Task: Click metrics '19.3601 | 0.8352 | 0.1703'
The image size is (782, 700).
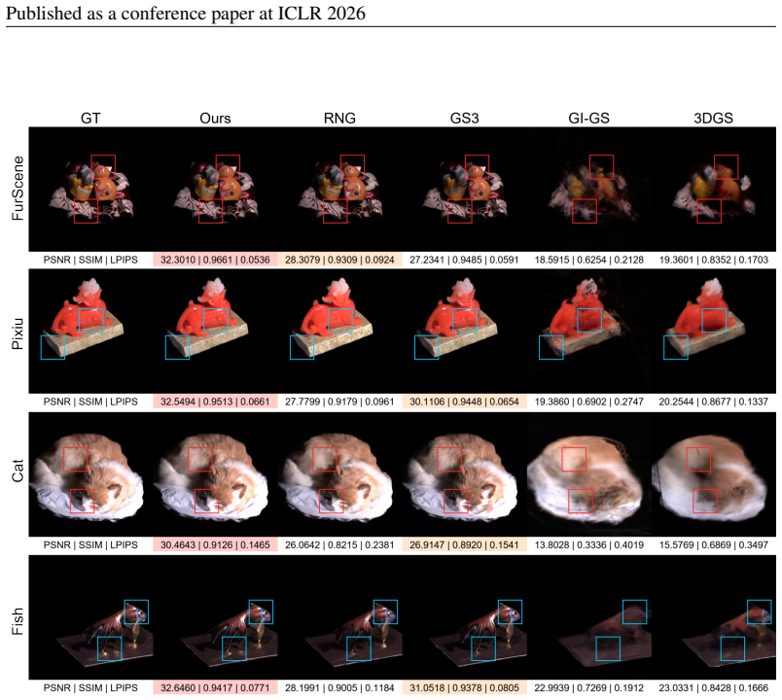Action: [714, 260]
